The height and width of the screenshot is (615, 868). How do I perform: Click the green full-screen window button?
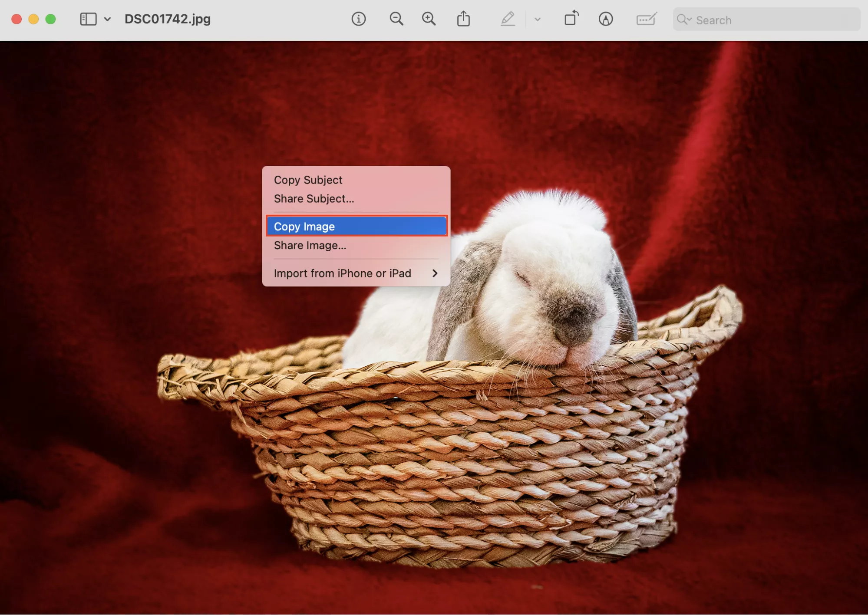[50, 19]
